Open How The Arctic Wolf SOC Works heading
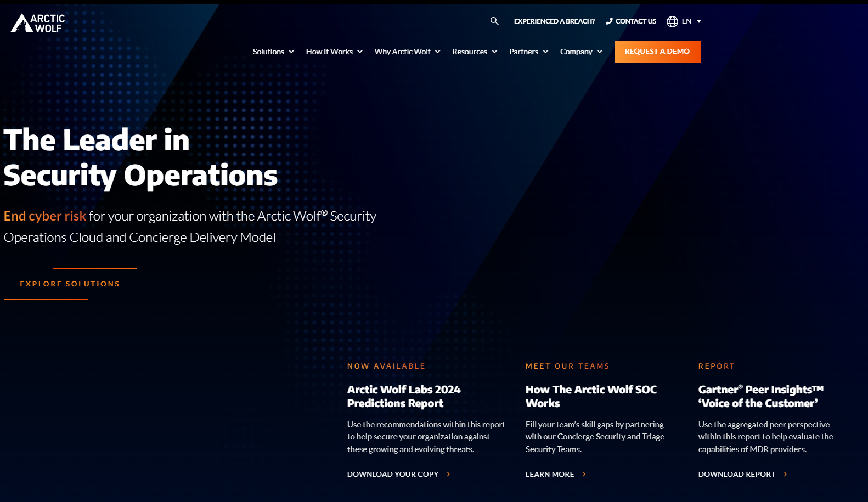The image size is (868, 502). point(591,396)
